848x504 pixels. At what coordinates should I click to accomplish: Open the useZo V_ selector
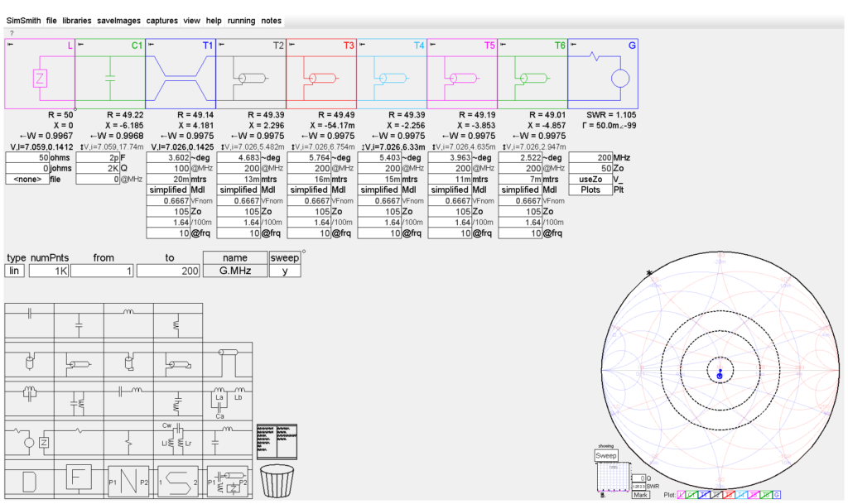coord(590,180)
